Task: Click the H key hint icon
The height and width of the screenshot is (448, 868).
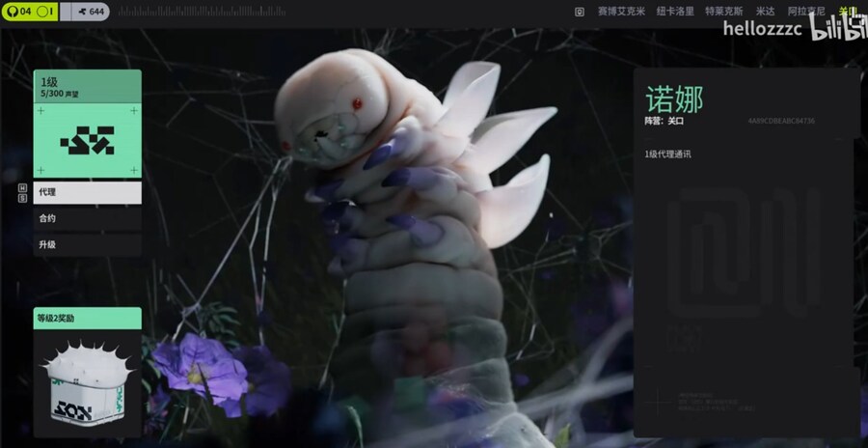Action: 23,188
